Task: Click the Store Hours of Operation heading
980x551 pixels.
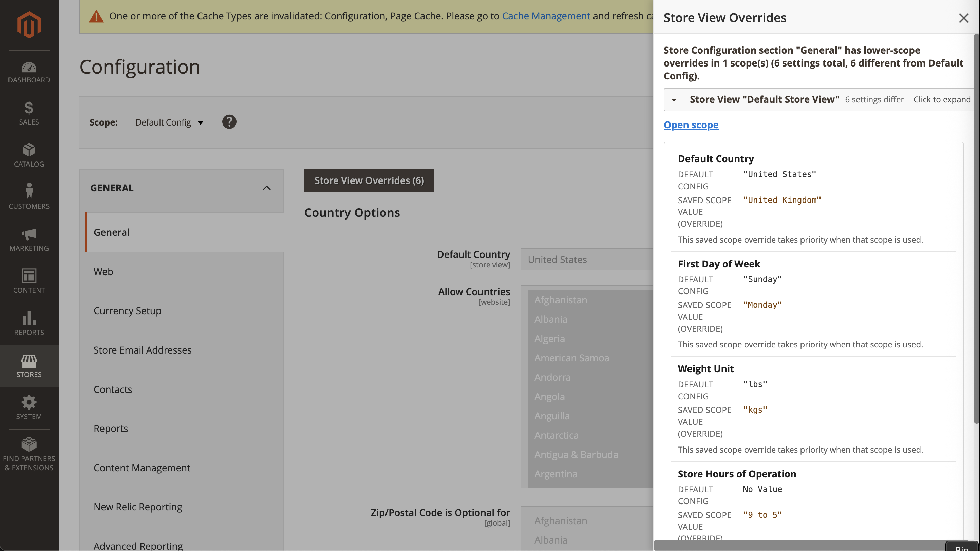Action: pos(737,474)
